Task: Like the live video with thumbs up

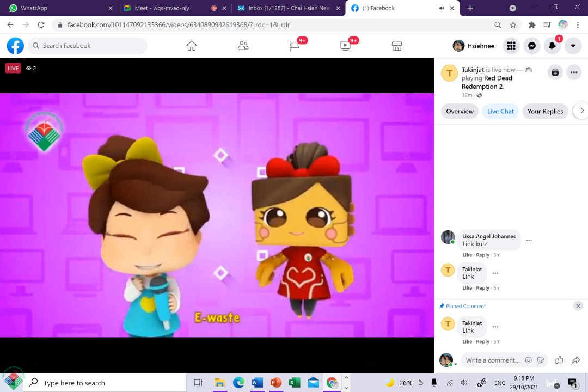Action: (x=559, y=360)
